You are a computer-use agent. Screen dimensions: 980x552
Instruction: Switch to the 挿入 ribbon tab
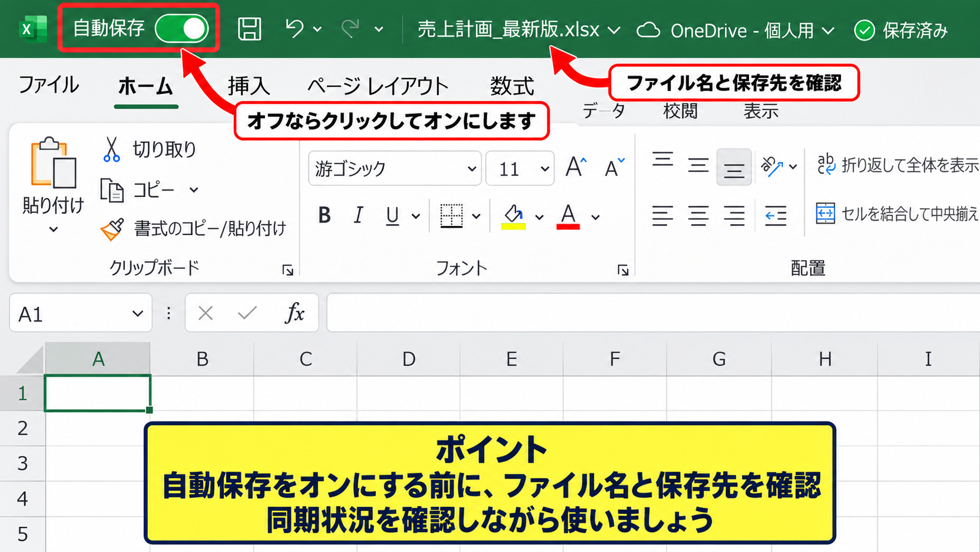249,86
